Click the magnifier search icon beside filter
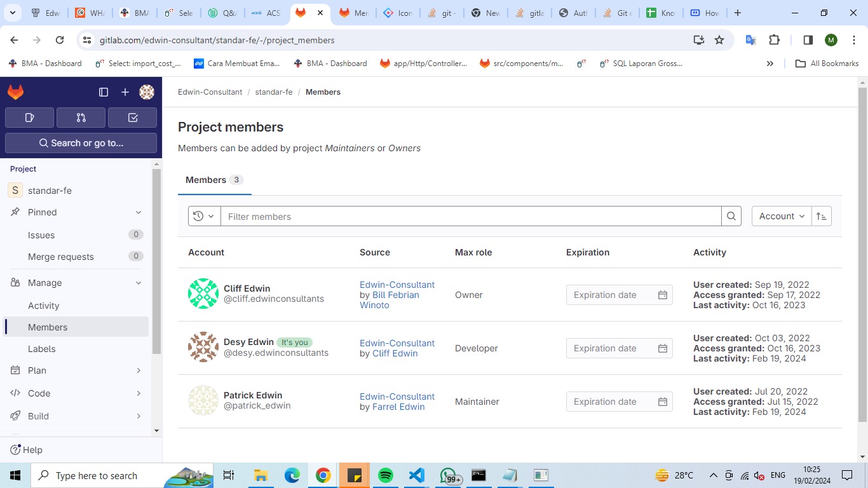 (x=731, y=216)
